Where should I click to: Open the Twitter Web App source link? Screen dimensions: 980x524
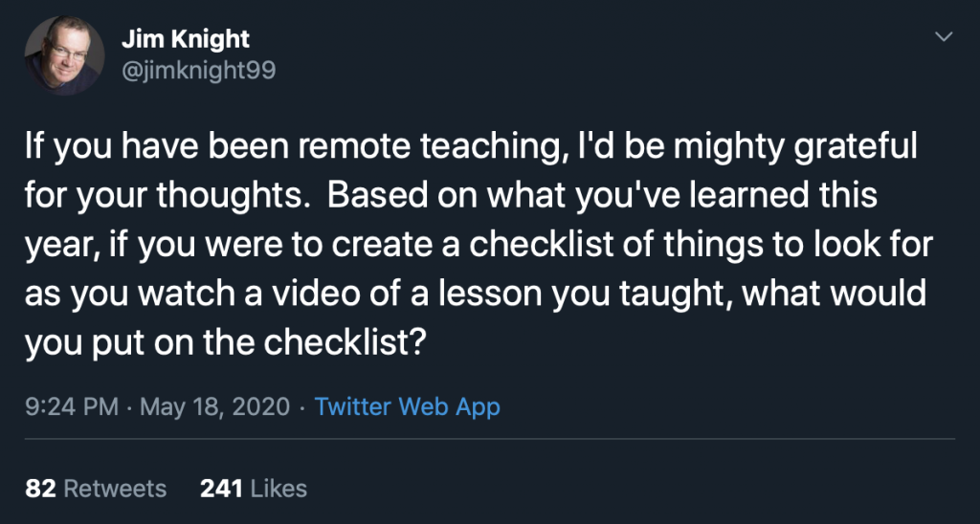(x=407, y=407)
